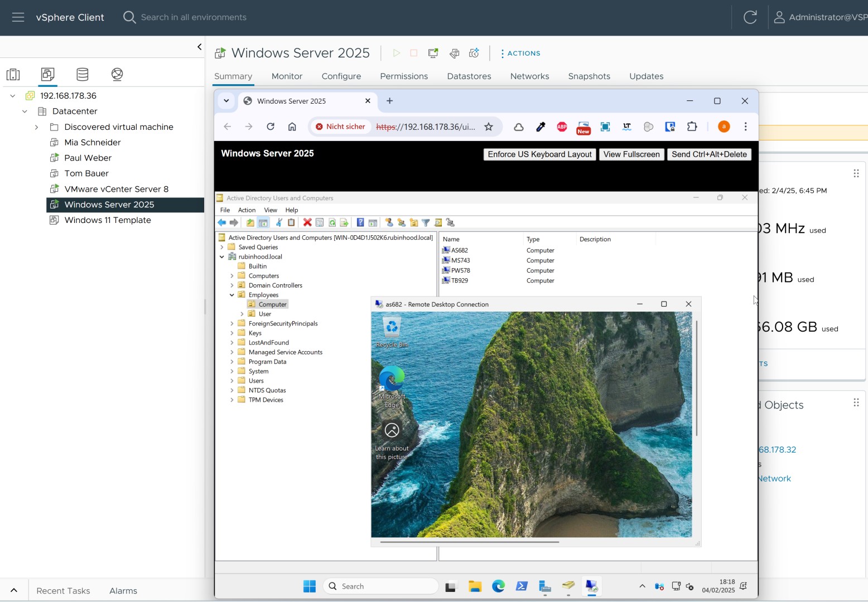Select the Mia Schneider VM in inventory

(x=93, y=143)
